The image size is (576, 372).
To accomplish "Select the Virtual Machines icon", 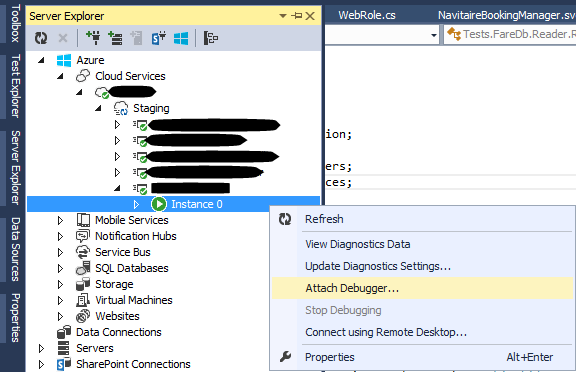I will click(83, 300).
